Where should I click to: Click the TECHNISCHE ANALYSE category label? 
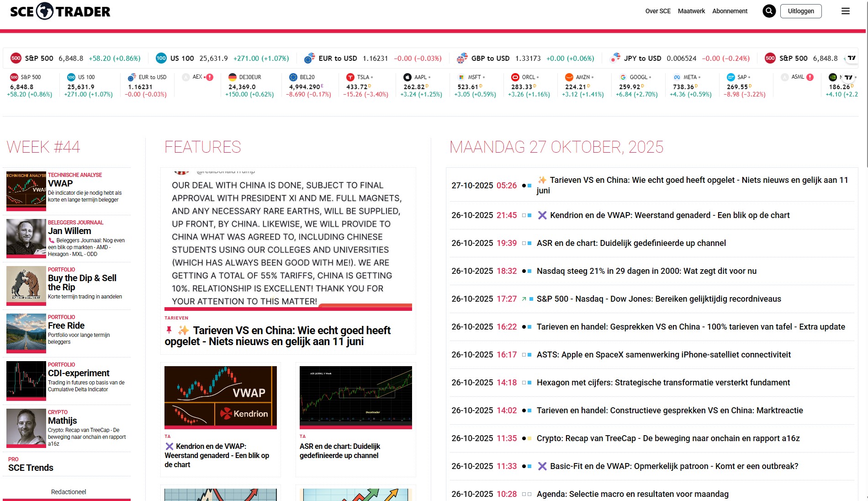tap(75, 175)
